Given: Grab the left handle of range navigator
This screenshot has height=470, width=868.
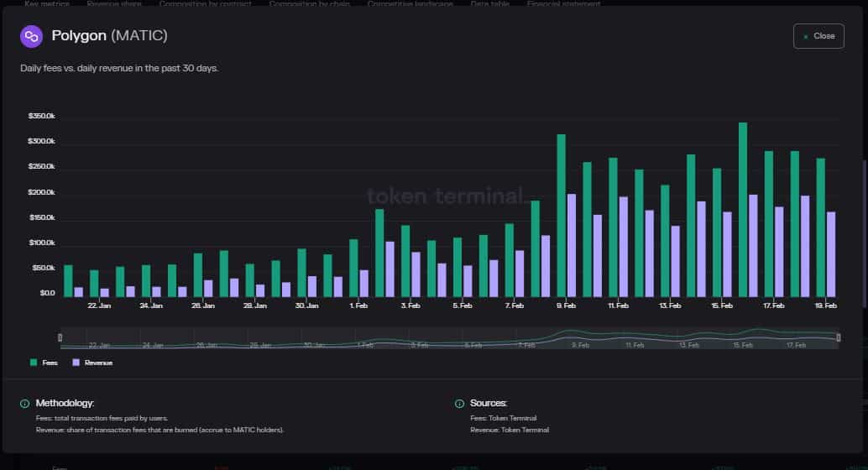Looking at the screenshot, I should [x=60, y=337].
